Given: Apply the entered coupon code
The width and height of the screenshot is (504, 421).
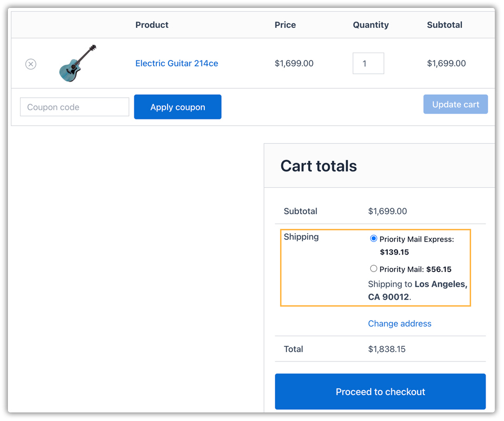Looking at the screenshot, I should (177, 106).
